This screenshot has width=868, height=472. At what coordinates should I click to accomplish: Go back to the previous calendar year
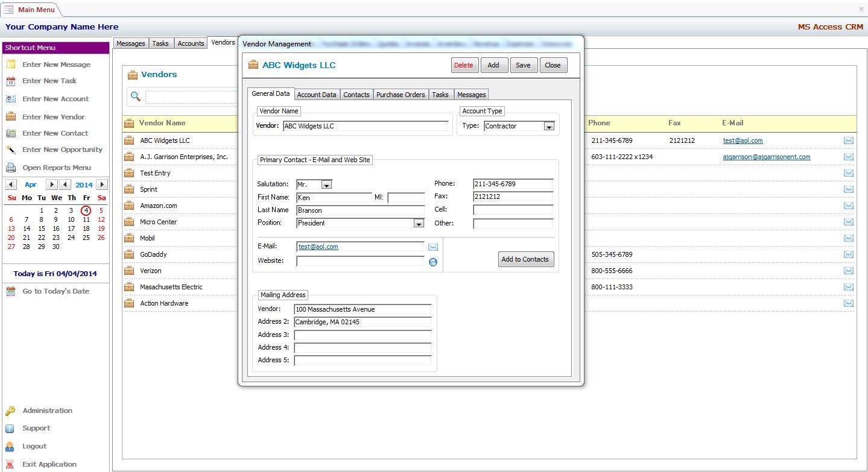pyautogui.click(x=66, y=185)
